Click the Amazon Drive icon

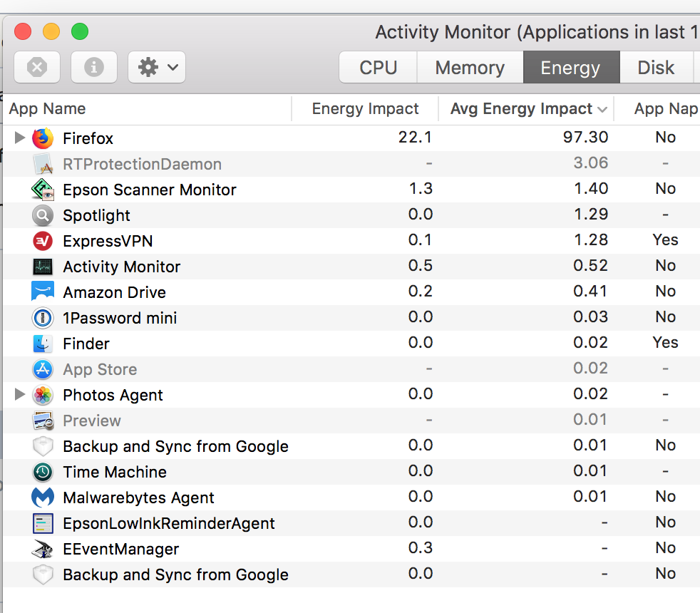point(43,291)
